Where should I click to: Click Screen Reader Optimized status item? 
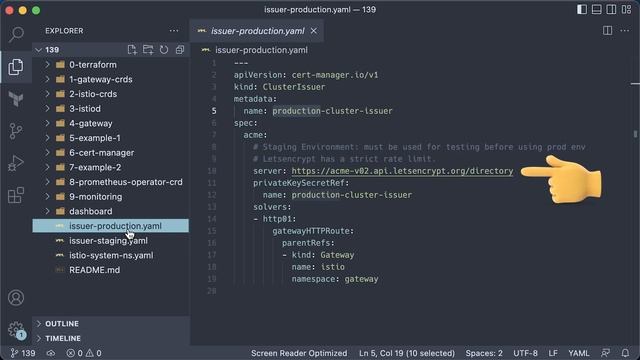coord(299,353)
